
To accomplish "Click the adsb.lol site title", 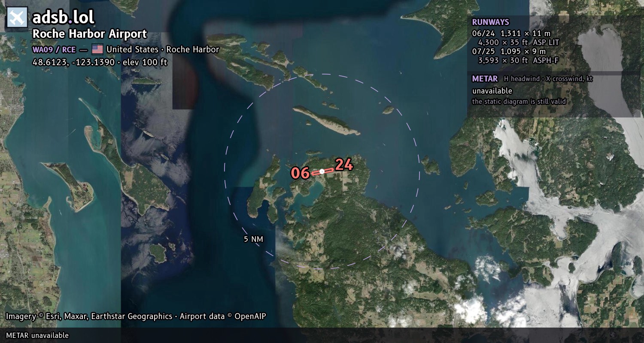I will (x=64, y=18).
